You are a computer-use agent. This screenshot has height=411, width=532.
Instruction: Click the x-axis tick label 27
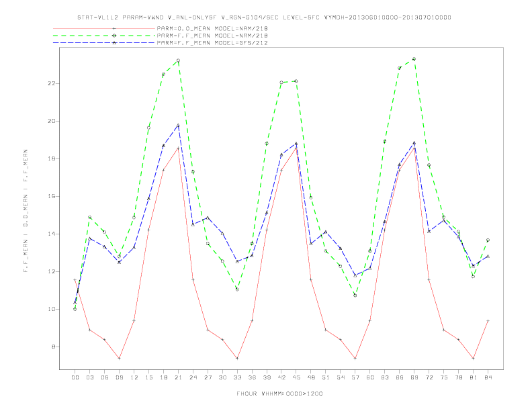[208, 377]
